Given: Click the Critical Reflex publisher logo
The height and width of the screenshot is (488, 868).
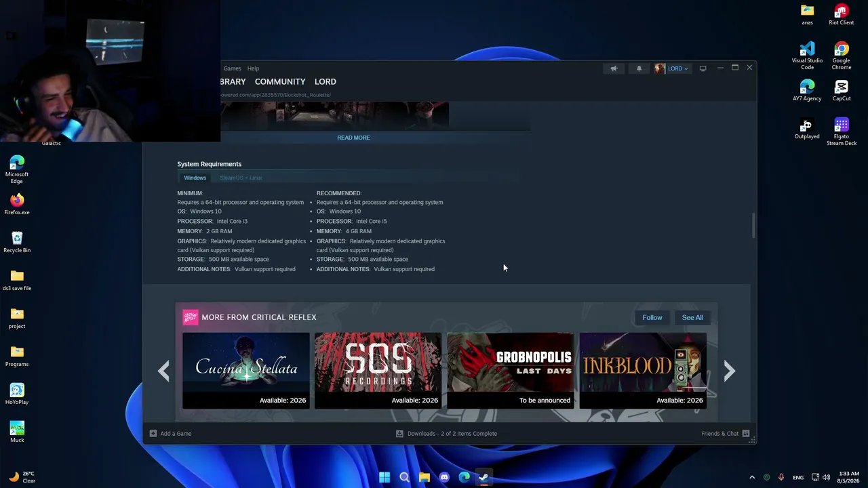Looking at the screenshot, I should (190, 317).
